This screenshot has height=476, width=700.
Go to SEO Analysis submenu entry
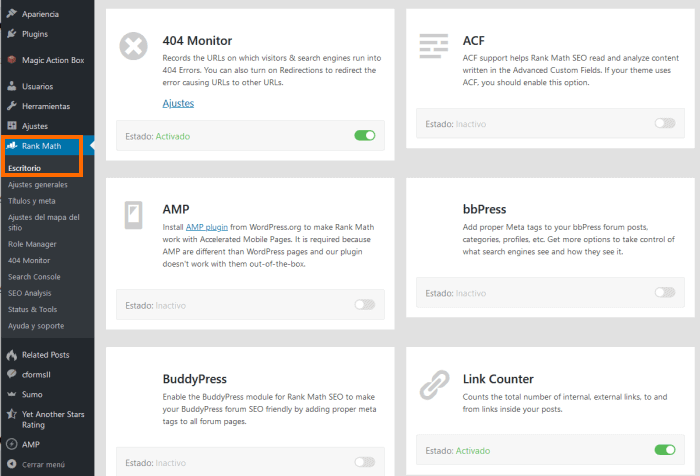pos(29,293)
